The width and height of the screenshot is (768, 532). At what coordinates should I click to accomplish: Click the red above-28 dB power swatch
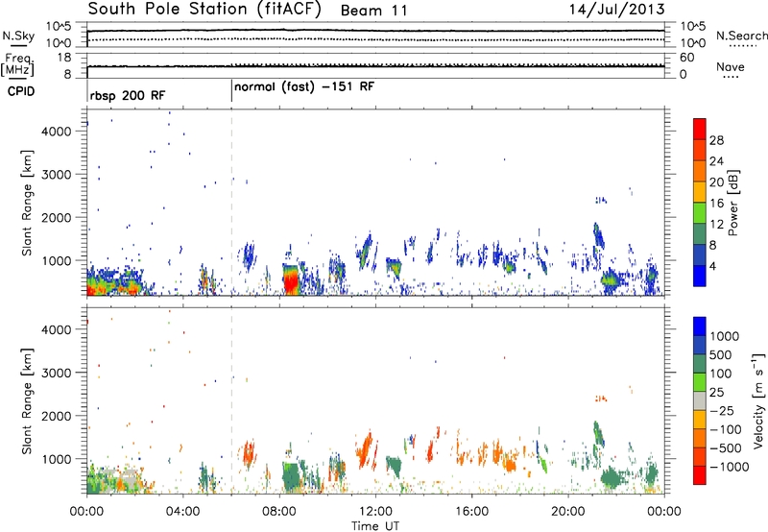(x=700, y=129)
